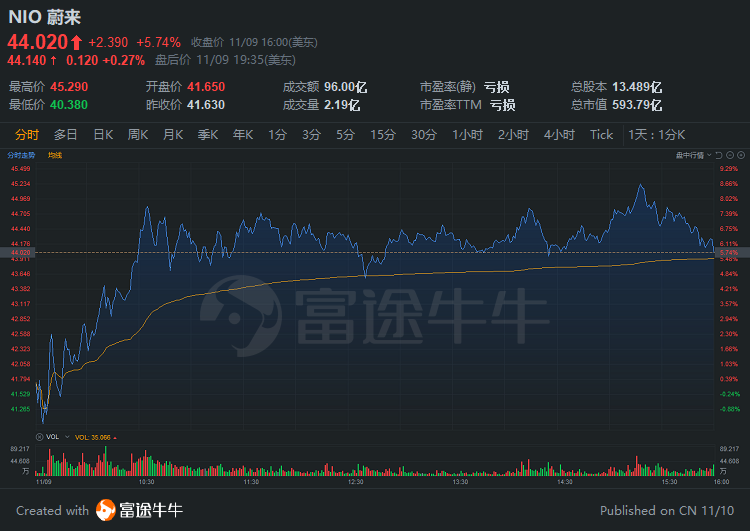Screen dimensions: 750x531
Task: Click the percent change +5.74% in header
Action: (x=158, y=43)
